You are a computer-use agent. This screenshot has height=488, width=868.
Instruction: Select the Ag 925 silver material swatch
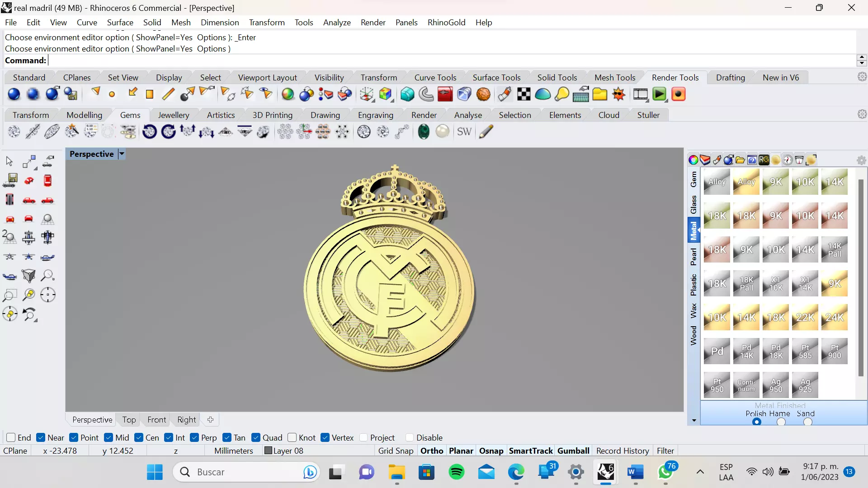(x=805, y=385)
